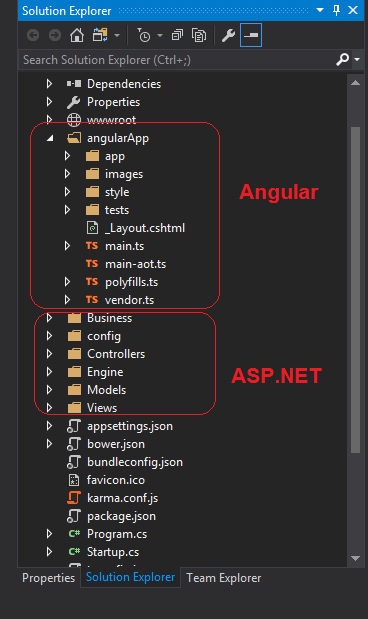Click the Back navigation arrow
The image size is (368, 619).
pyautogui.click(x=33, y=36)
